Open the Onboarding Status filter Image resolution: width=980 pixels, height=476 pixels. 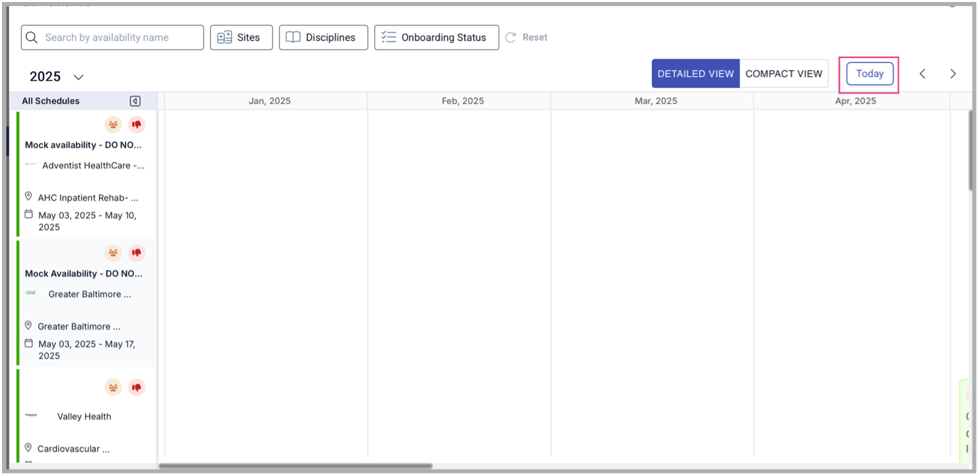(436, 38)
